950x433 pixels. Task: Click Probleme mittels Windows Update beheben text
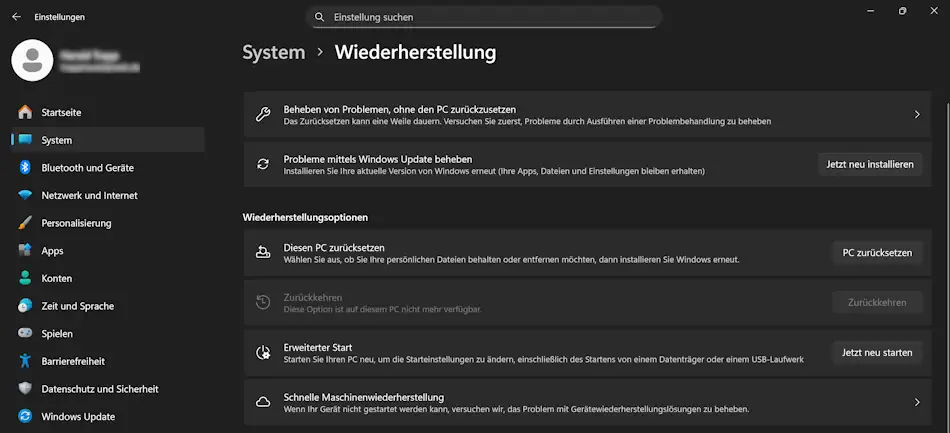point(378,159)
